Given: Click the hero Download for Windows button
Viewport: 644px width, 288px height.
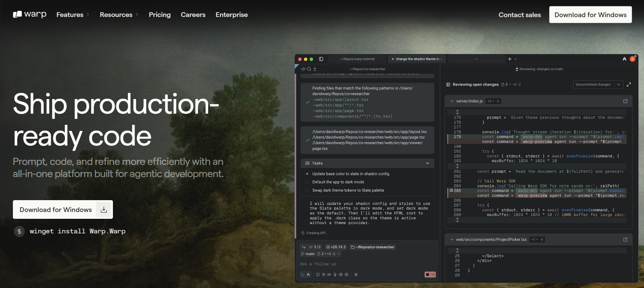Looking at the screenshot, I should tap(63, 209).
